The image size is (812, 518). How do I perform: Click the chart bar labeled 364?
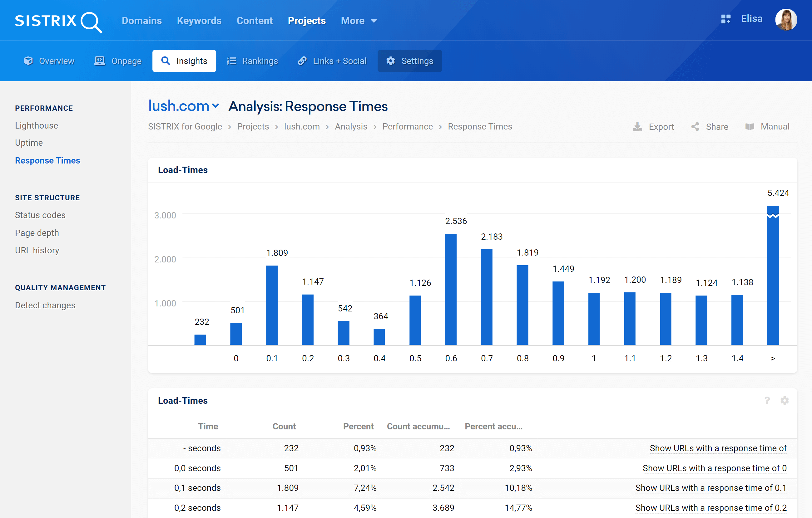point(379,337)
